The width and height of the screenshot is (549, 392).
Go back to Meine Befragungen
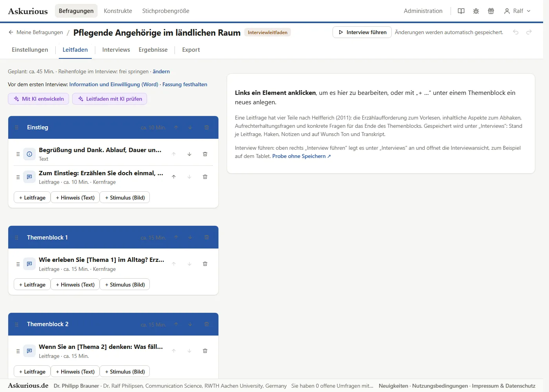tap(36, 32)
